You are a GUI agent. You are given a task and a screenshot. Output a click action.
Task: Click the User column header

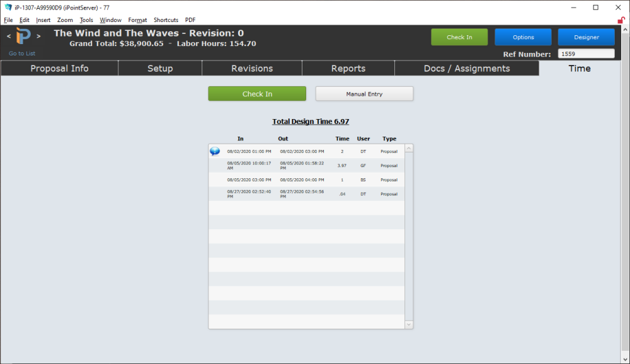(x=364, y=139)
